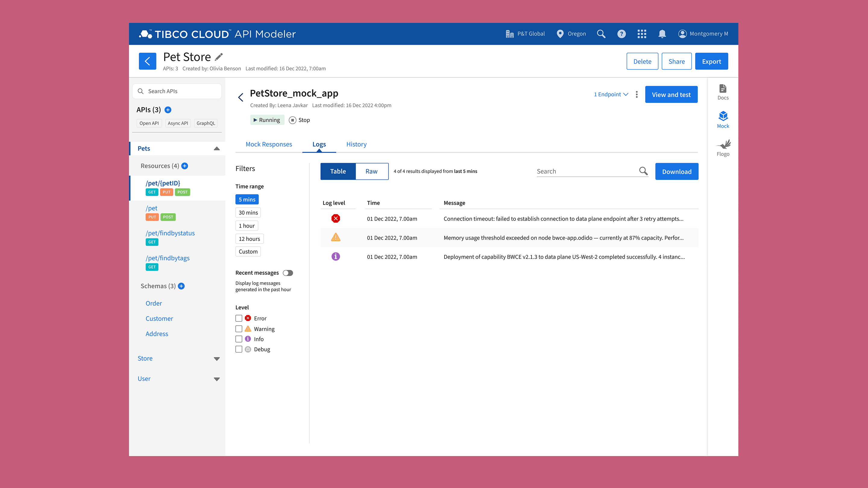Edit Pet Store name pencil icon
868x488 pixels.
pos(219,57)
